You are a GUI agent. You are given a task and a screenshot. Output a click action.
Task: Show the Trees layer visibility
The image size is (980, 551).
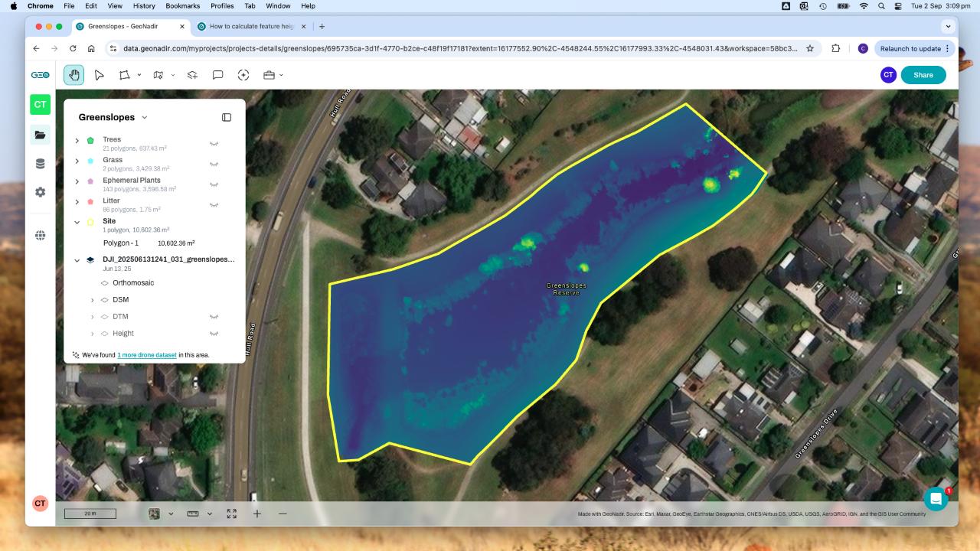(x=214, y=143)
